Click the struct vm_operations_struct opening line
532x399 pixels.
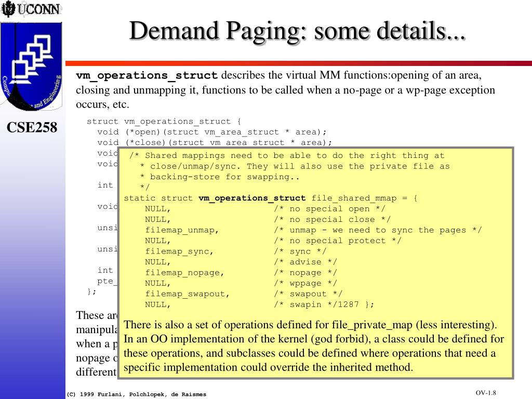(x=164, y=122)
